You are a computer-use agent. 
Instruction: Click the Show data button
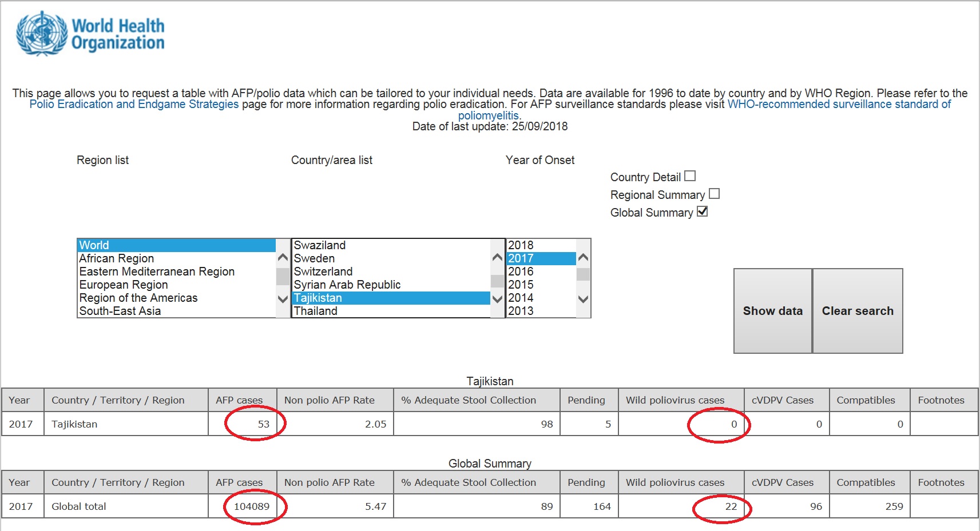(773, 311)
